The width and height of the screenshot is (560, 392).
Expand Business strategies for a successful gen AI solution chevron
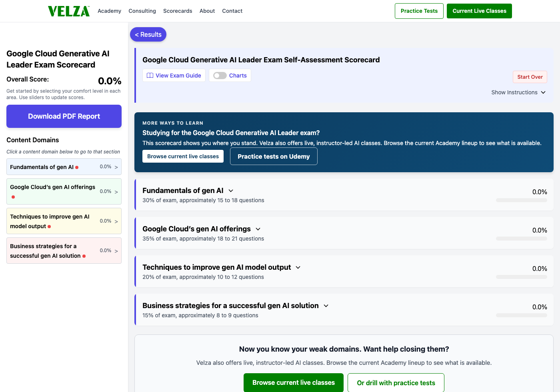click(326, 306)
